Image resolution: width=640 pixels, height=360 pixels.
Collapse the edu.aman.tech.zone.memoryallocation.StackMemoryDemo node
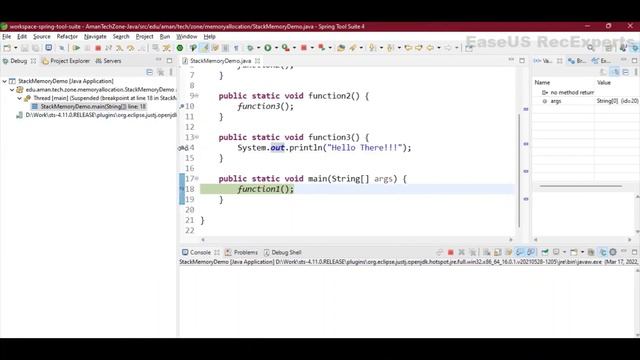tap(12, 90)
